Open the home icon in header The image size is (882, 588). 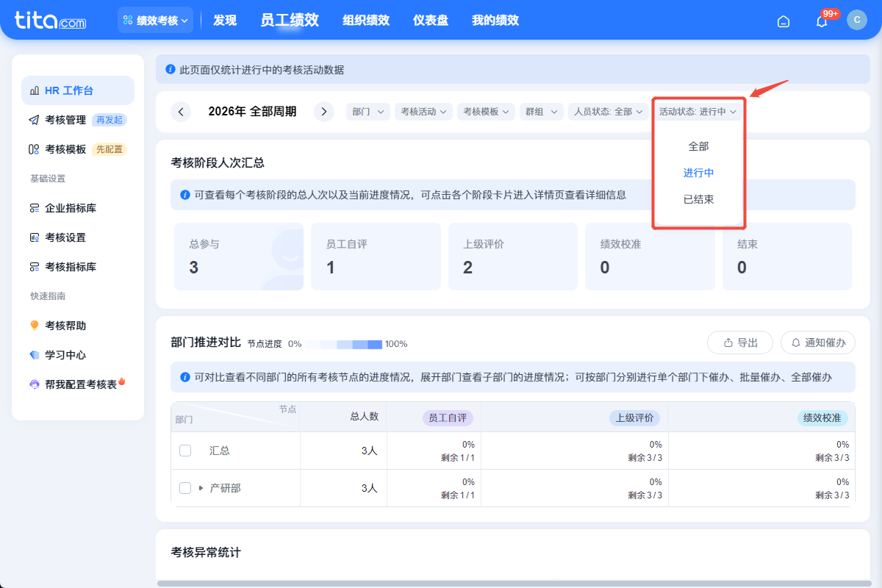pos(784,21)
